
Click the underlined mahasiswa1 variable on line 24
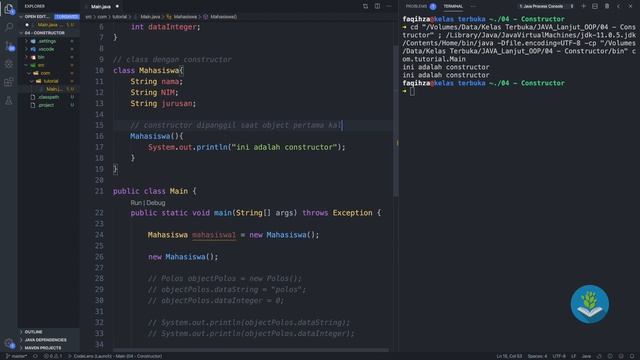pos(214,235)
